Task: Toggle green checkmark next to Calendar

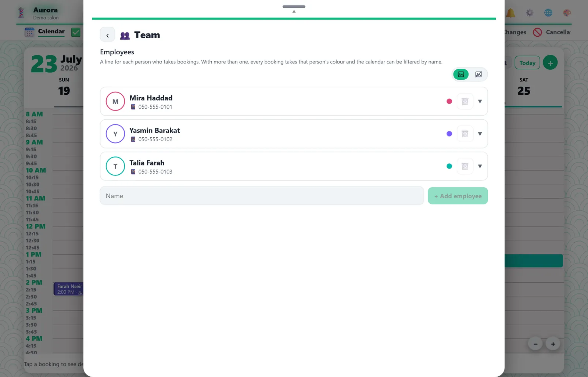Action: coord(76,32)
